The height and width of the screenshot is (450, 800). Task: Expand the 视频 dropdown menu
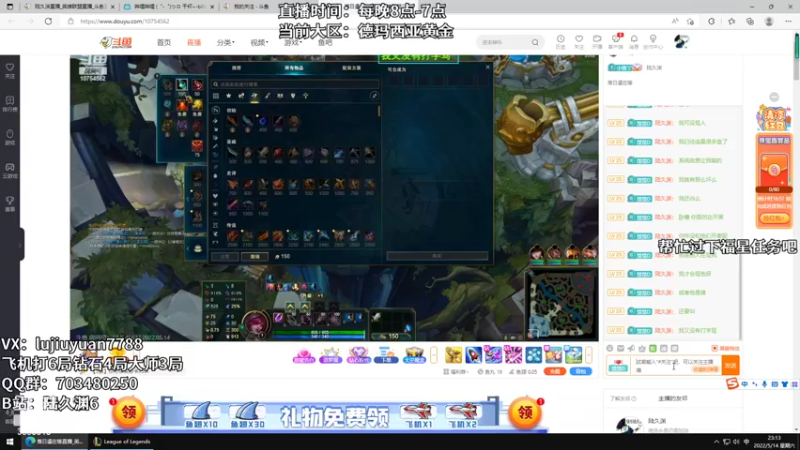pos(259,42)
